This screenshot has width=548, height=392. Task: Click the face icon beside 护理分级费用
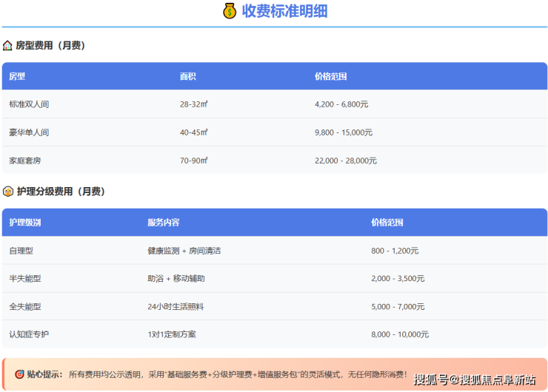tap(7, 192)
